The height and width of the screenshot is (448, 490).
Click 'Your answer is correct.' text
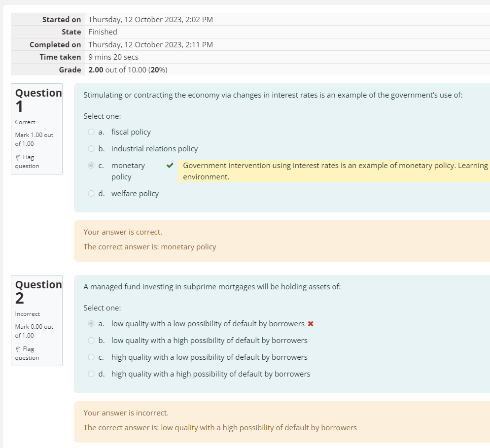click(x=123, y=232)
